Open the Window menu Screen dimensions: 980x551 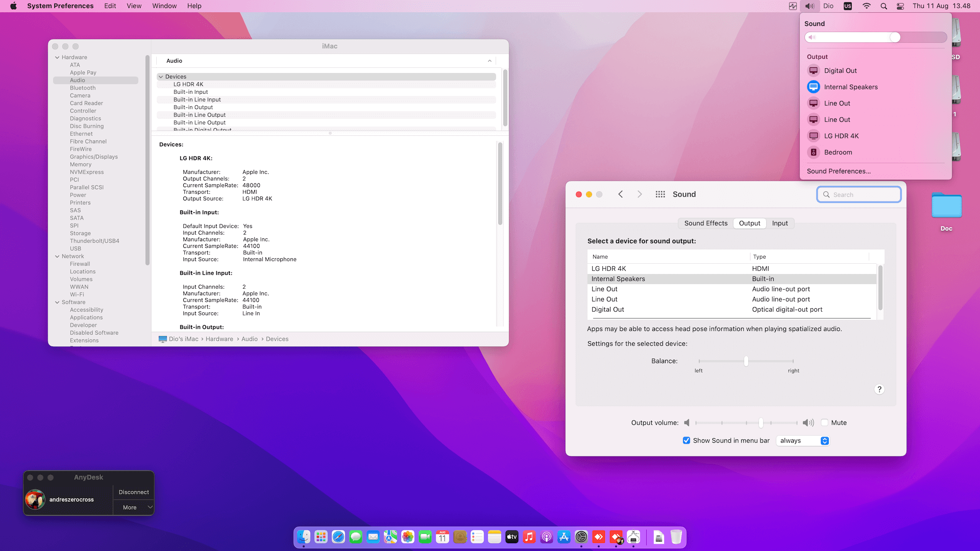tap(164, 6)
